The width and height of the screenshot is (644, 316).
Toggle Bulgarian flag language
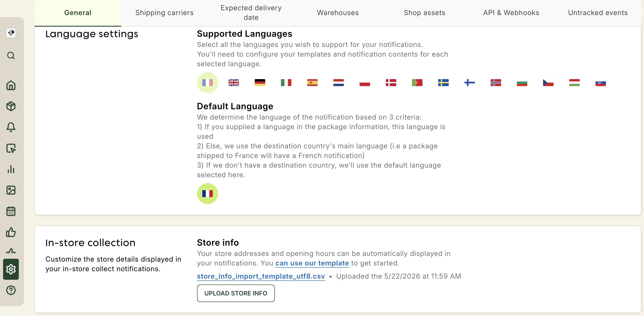click(522, 83)
